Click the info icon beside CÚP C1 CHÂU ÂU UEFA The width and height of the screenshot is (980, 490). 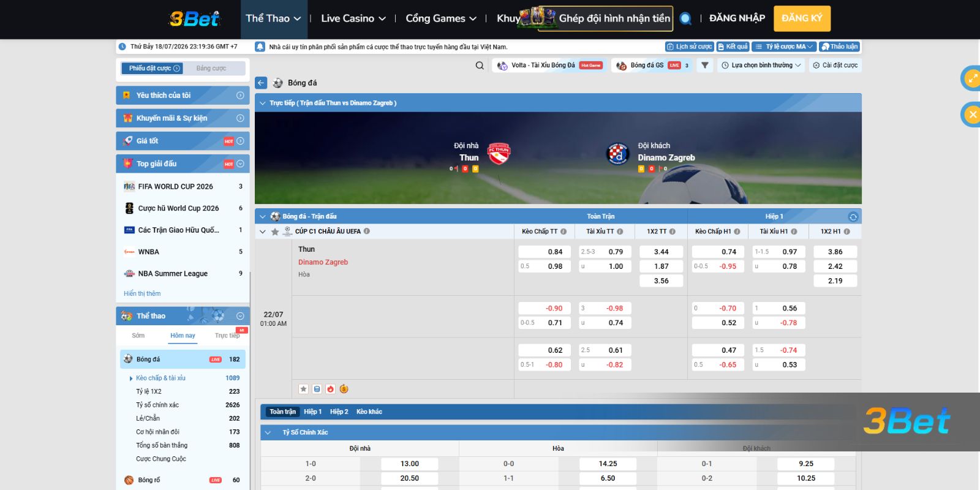click(367, 232)
